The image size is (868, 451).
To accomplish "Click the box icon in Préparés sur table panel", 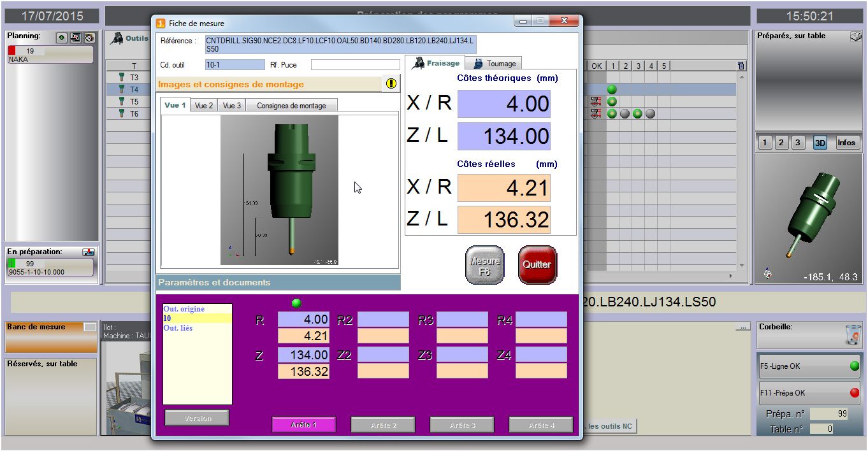I will click(856, 36).
